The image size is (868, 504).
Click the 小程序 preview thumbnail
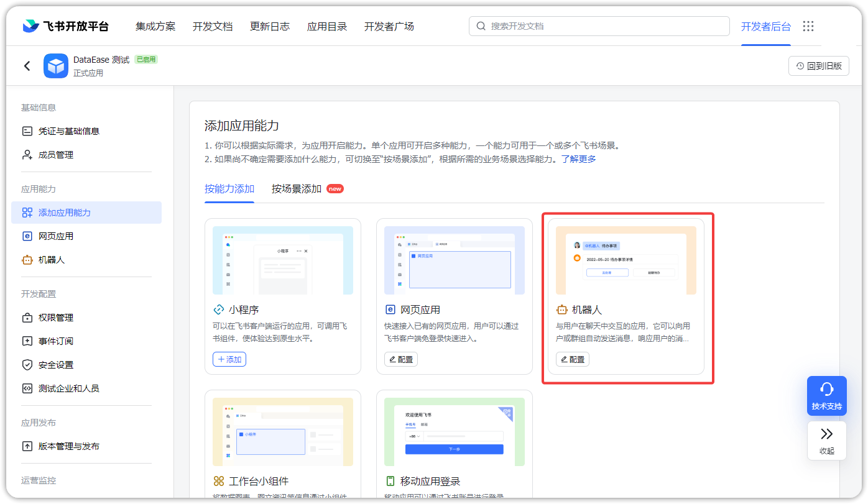[283, 260]
